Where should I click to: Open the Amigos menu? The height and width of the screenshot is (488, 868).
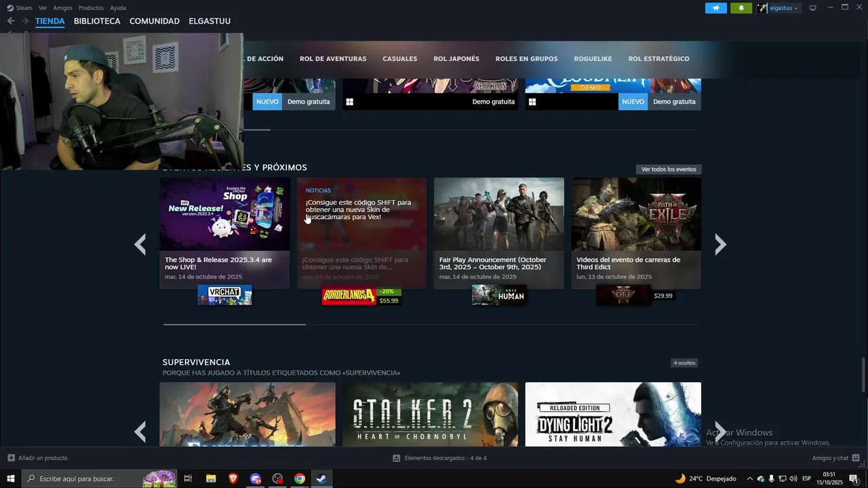(x=62, y=8)
